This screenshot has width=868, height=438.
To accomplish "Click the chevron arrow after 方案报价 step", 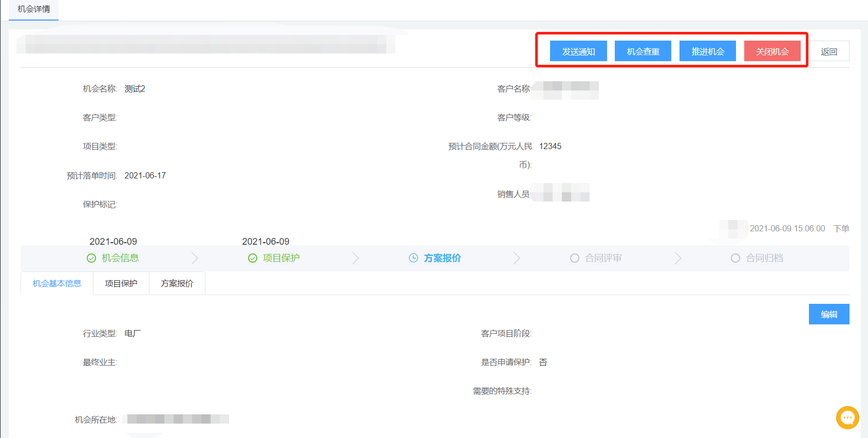I will click(517, 258).
